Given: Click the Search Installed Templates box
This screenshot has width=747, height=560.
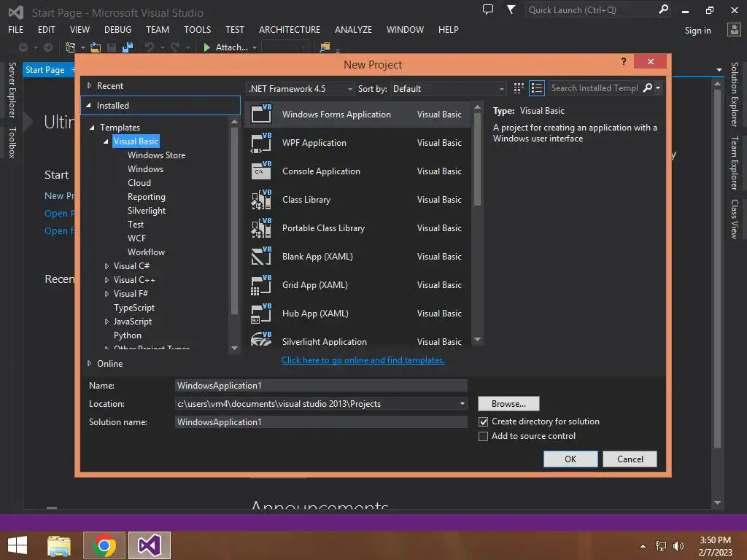Looking at the screenshot, I should [x=595, y=88].
